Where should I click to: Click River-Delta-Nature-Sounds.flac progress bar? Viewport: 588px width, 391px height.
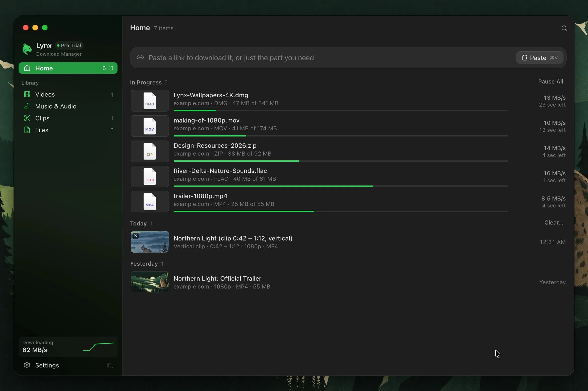coord(341,186)
